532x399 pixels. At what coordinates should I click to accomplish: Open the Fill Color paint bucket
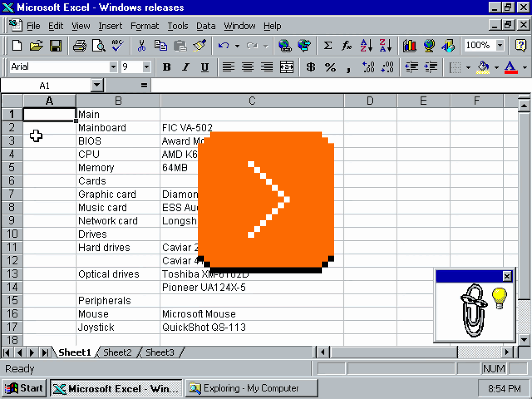tap(482, 67)
